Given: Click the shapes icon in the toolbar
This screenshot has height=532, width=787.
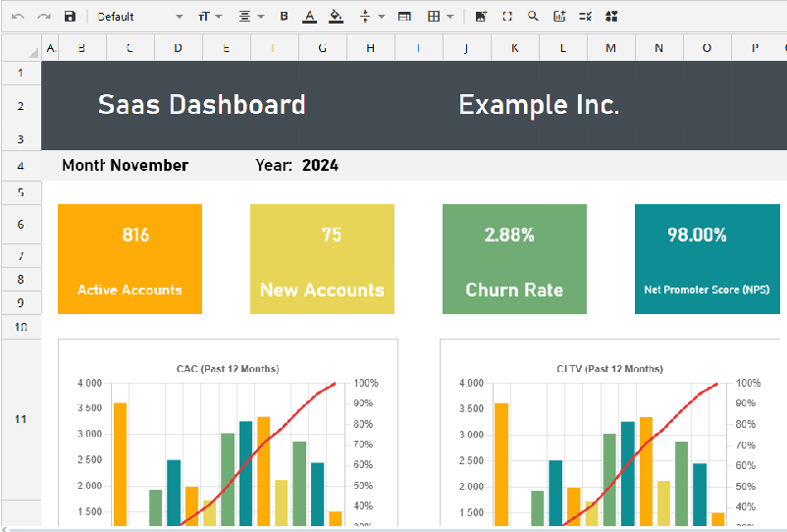Looking at the screenshot, I should pyautogui.click(x=611, y=17).
